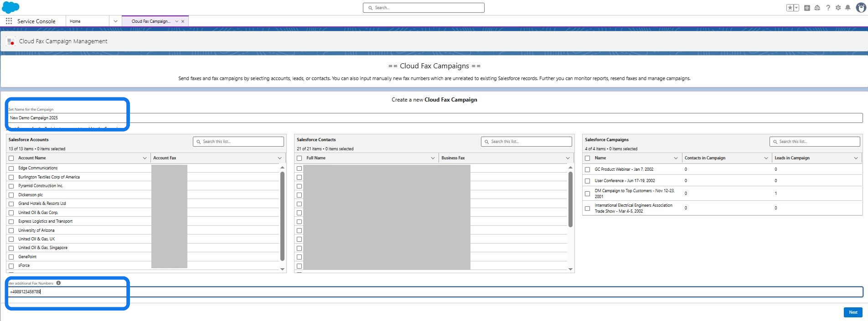Open the favorites list dropdown arrow

(796, 8)
